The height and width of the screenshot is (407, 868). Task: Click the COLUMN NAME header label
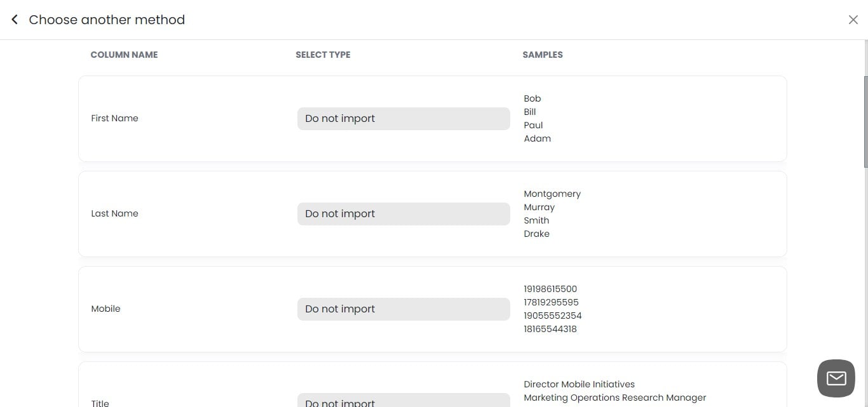(x=124, y=55)
